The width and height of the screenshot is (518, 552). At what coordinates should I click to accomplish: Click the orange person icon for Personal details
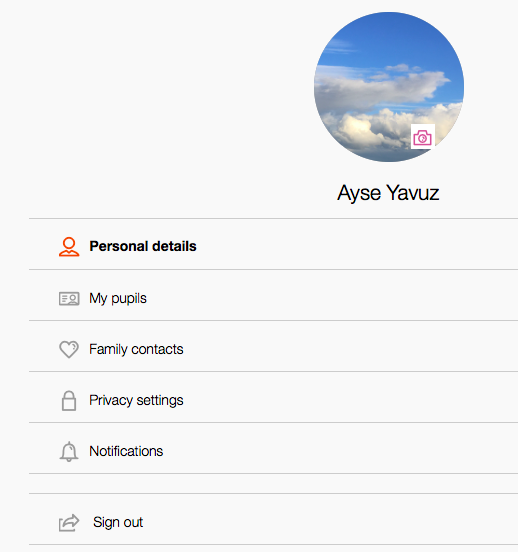[69, 246]
